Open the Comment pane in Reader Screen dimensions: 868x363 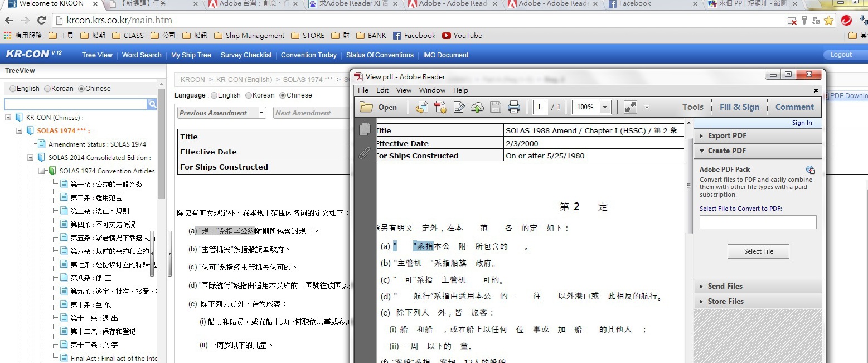(x=794, y=107)
